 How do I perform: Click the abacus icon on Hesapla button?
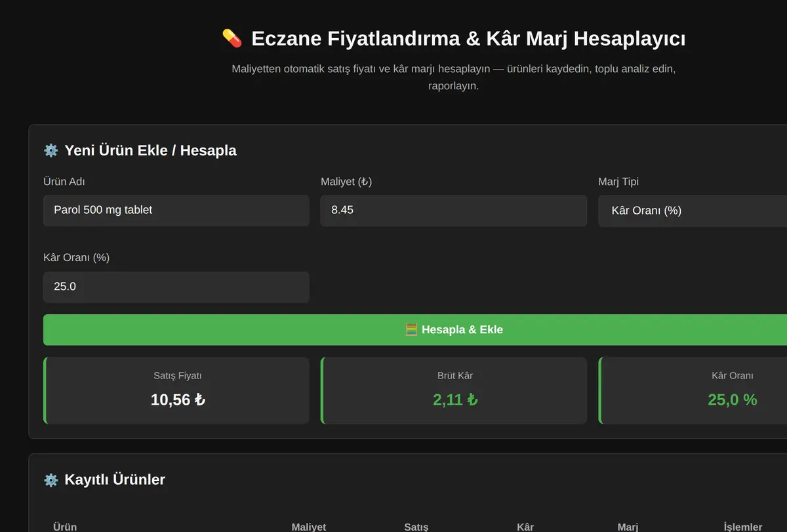click(x=411, y=329)
